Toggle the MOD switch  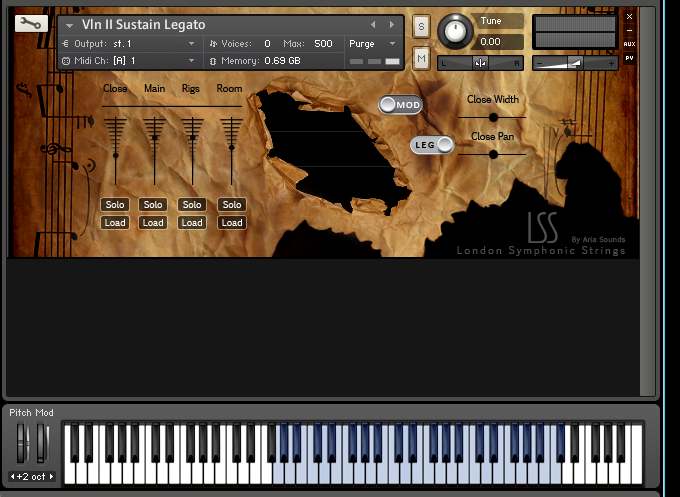click(x=400, y=105)
